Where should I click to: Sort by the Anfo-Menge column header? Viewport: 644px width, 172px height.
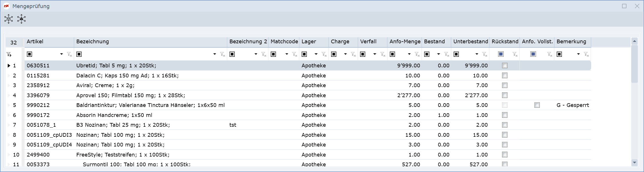(405, 42)
